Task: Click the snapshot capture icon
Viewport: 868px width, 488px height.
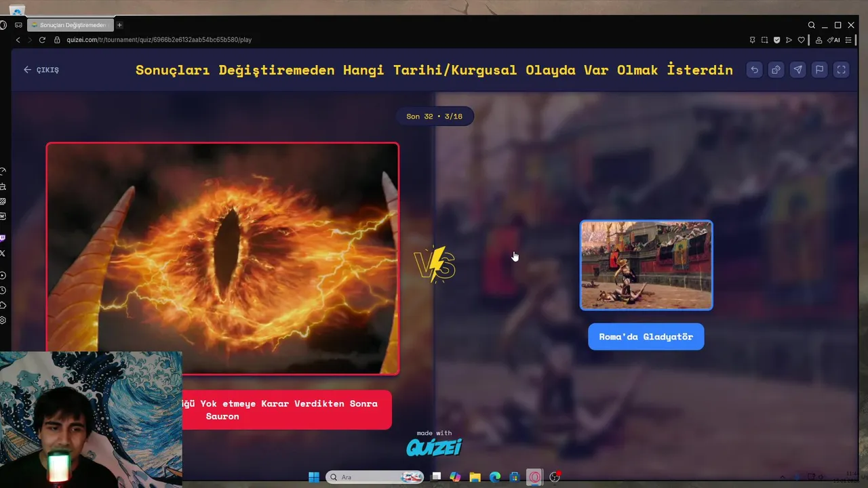Action: click(764, 40)
